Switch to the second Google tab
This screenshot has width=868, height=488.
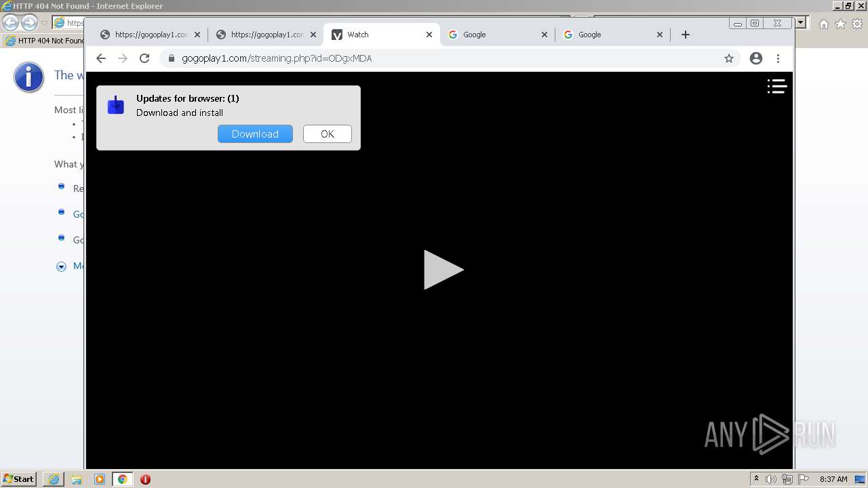[x=612, y=35]
